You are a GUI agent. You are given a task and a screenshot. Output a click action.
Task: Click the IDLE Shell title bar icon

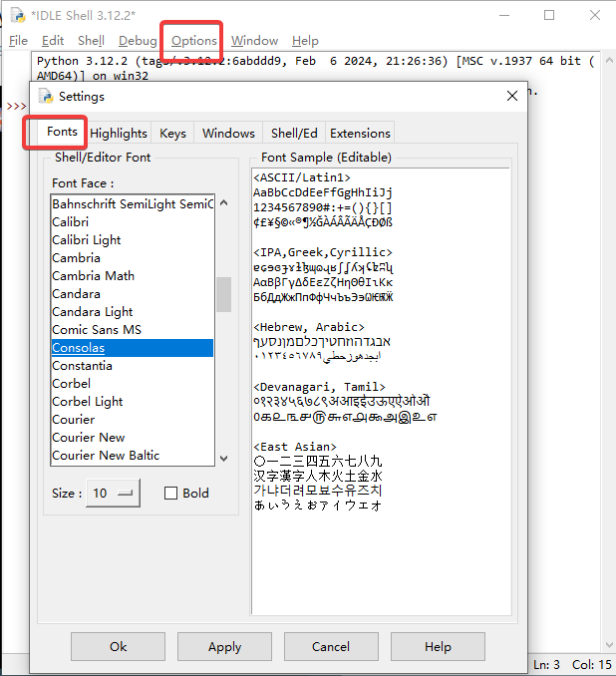(18, 16)
